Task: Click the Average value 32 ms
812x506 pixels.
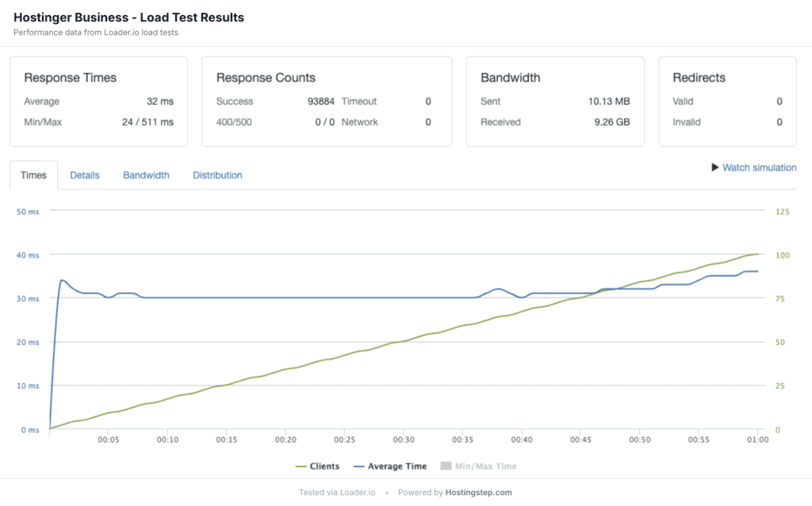Action: pyautogui.click(x=160, y=101)
